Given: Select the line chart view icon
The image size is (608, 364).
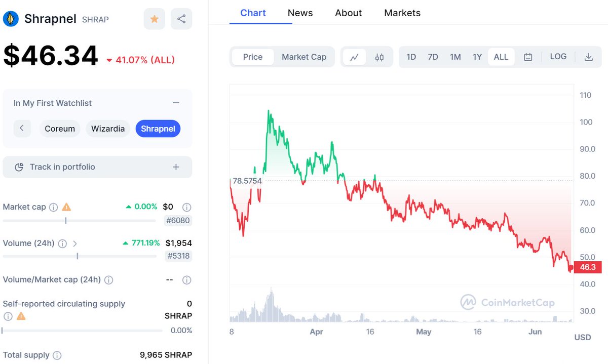Looking at the screenshot, I should coord(355,57).
